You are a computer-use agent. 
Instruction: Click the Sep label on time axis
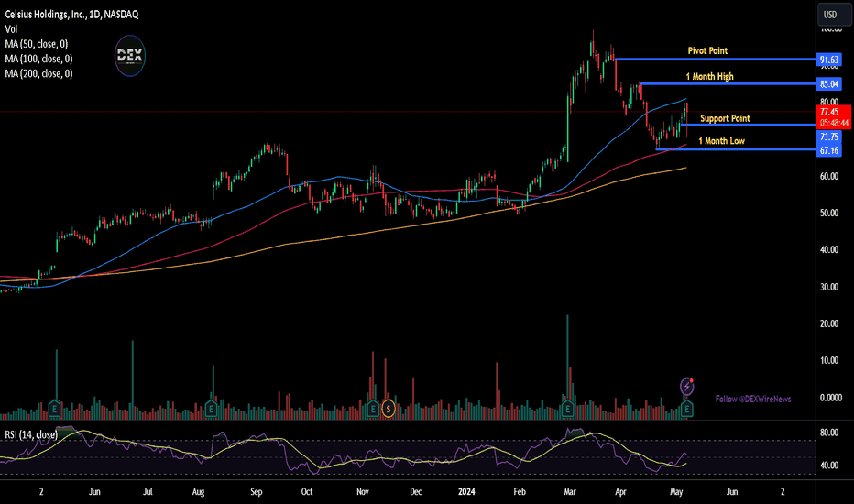[x=256, y=491]
